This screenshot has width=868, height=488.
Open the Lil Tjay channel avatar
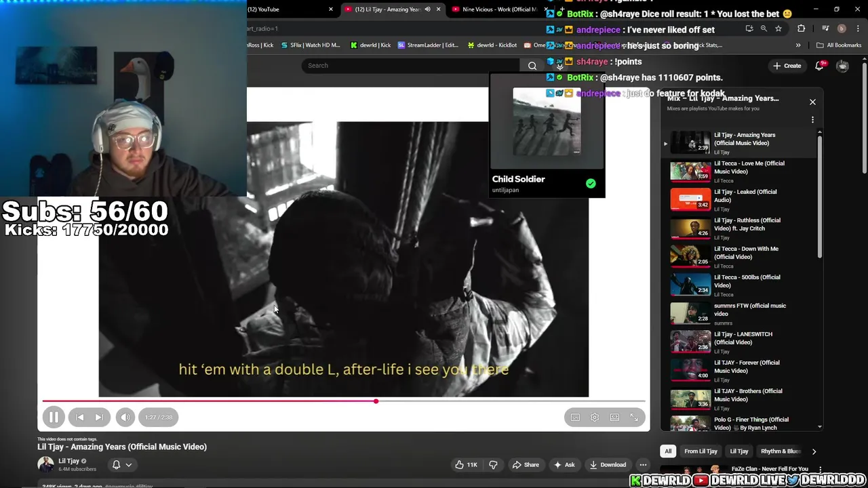coord(45,464)
